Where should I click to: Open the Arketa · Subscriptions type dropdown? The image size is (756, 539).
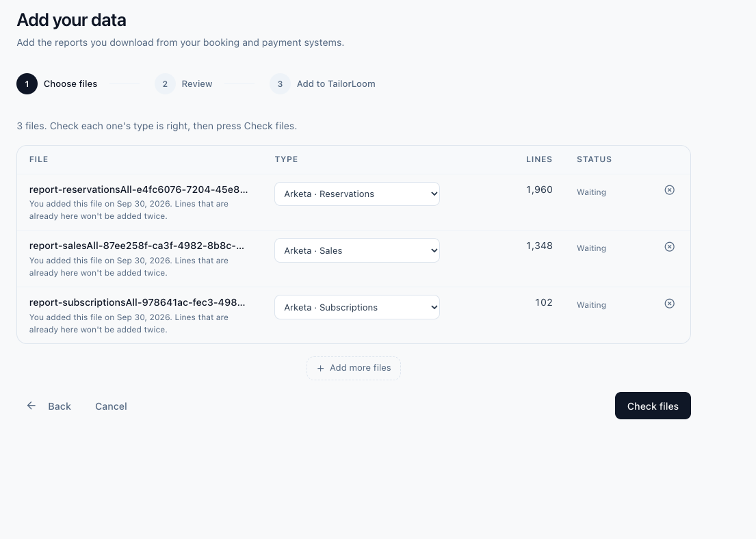356,307
